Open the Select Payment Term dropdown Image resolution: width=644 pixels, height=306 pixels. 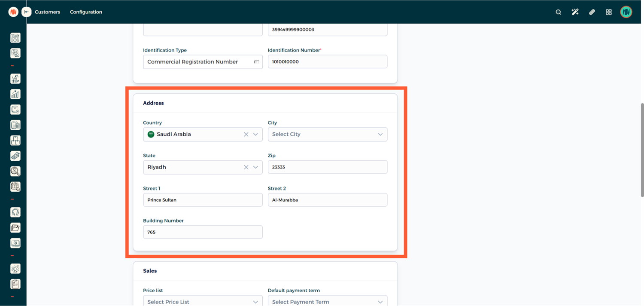click(x=327, y=302)
